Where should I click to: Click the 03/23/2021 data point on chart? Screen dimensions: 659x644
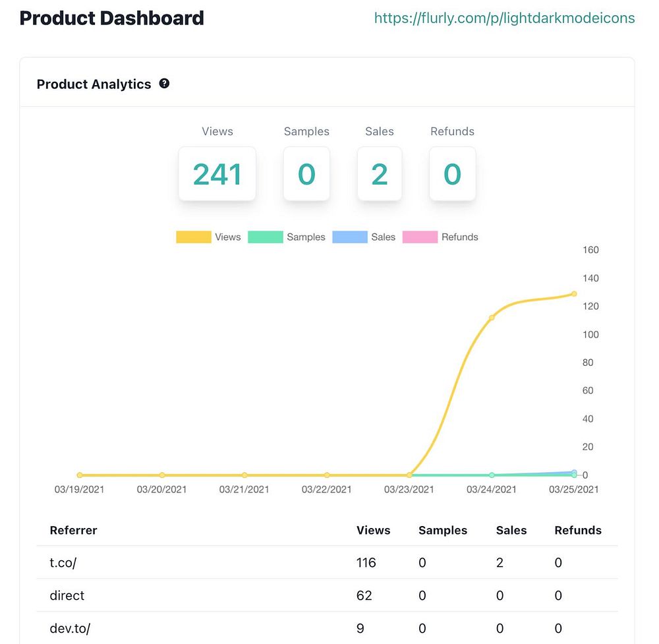(409, 475)
